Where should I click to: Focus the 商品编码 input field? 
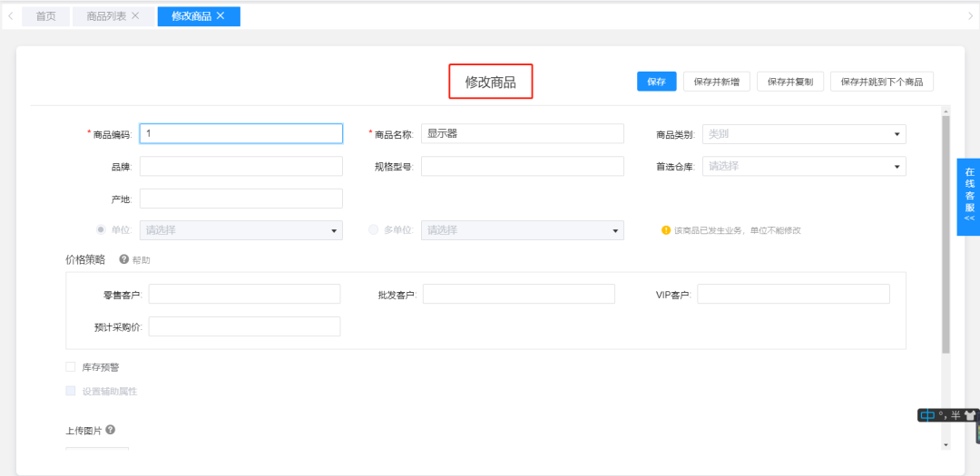click(241, 133)
